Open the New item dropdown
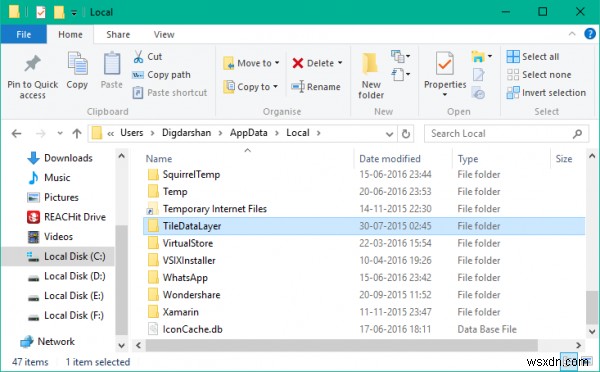600x372 pixels. (x=401, y=57)
